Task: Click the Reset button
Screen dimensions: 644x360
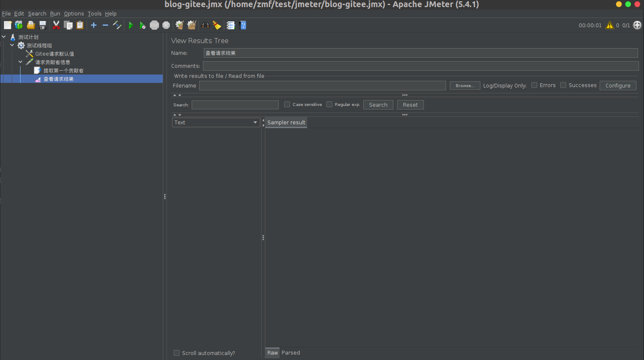Action: [x=410, y=105]
